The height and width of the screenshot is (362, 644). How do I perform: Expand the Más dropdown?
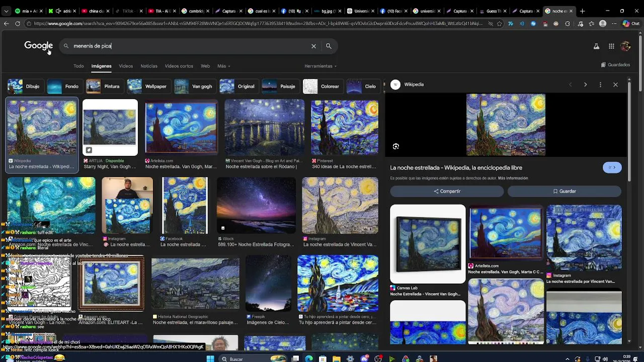point(223,66)
